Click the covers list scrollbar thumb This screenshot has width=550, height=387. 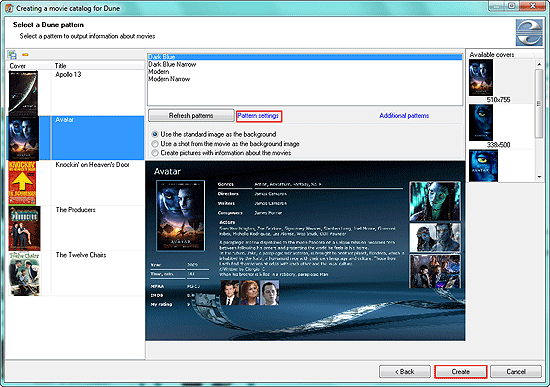click(539, 104)
